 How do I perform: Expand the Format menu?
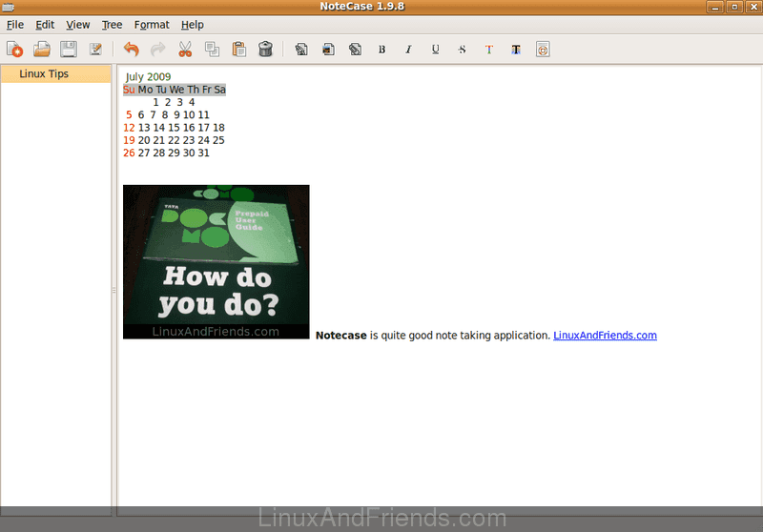[x=152, y=25]
